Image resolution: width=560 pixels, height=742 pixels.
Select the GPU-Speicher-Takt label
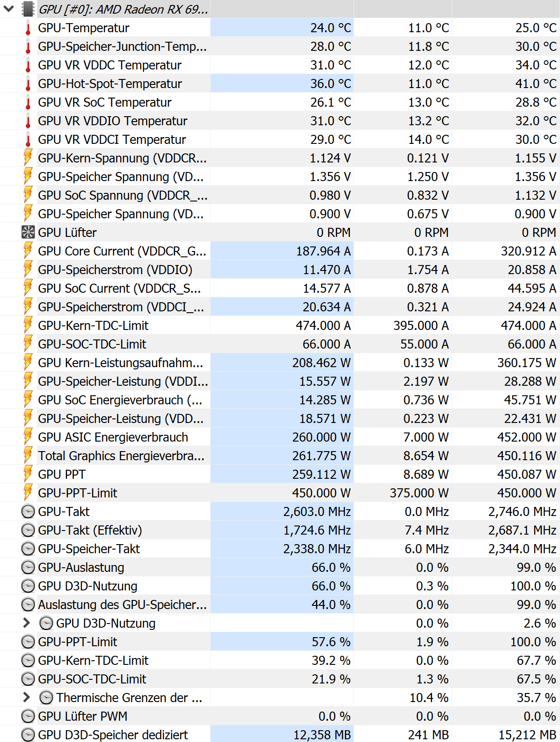[89, 549]
